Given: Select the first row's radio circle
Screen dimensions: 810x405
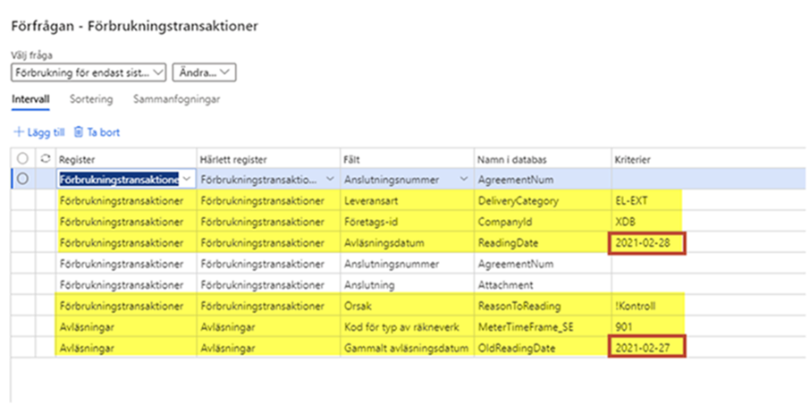Looking at the screenshot, I should coord(23,179).
